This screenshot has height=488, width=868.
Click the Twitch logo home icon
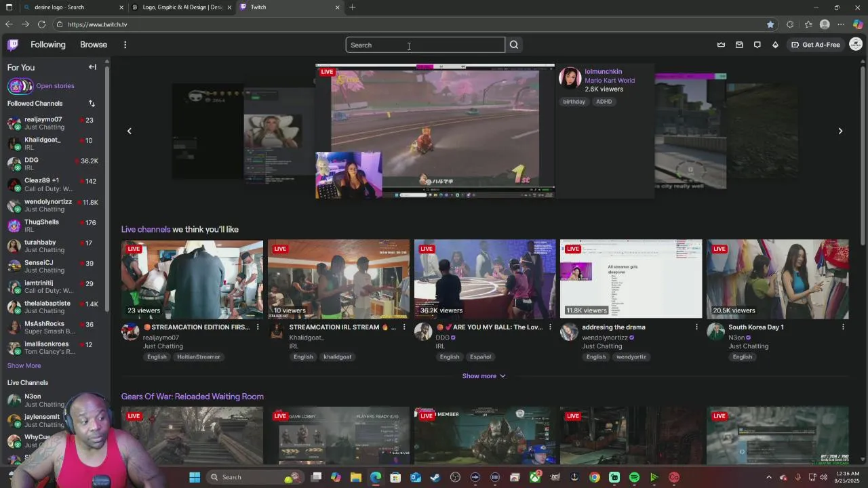pyautogui.click(x=13, y=45)
